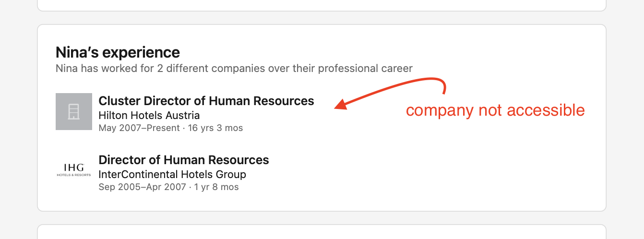Click the gray building placeholder company icon
Image resolution: width=644 pixels, height=239 pixels.
click(74, 111)
